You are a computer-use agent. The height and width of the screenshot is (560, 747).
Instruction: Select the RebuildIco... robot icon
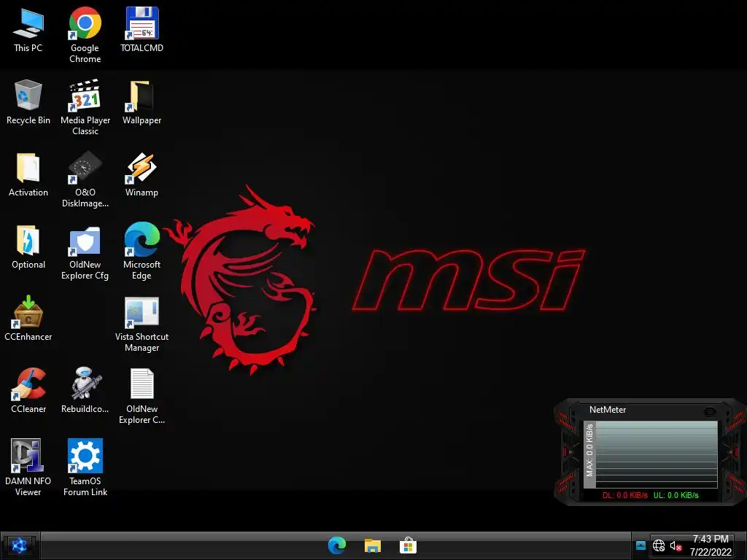[85, 391]
